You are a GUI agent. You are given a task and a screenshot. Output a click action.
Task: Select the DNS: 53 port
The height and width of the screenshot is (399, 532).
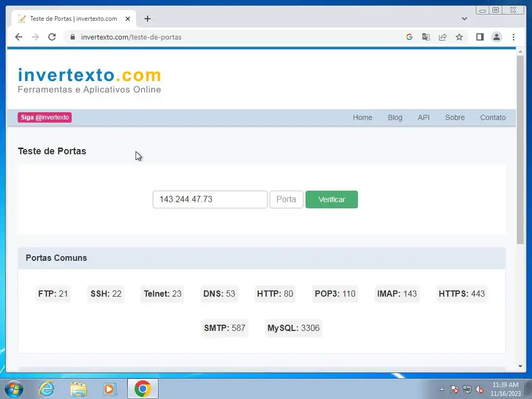tap(219, 294)
